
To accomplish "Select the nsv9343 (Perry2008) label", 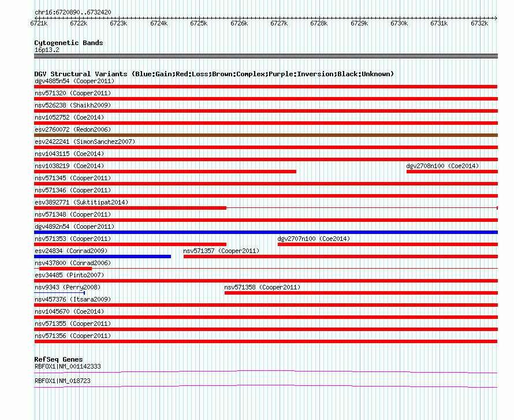I will tap(68, 287).
